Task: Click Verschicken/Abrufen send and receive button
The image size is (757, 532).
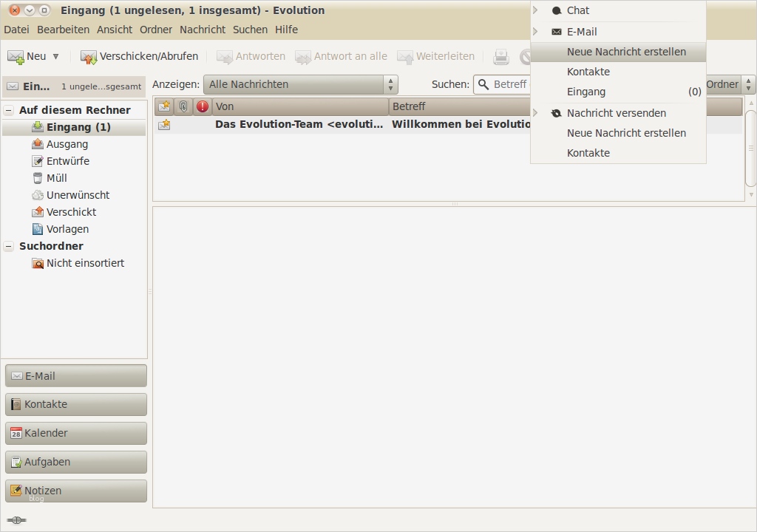Action: tap(139, 56)
